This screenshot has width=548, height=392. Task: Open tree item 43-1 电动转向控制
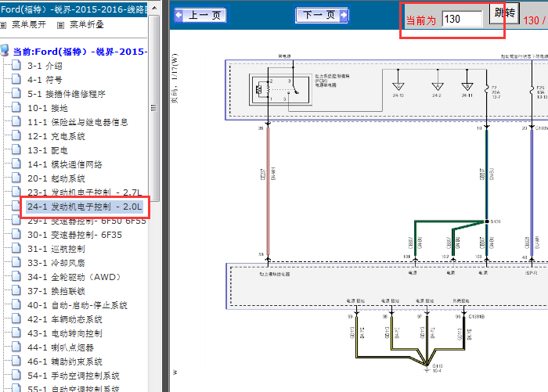[65, 333]
